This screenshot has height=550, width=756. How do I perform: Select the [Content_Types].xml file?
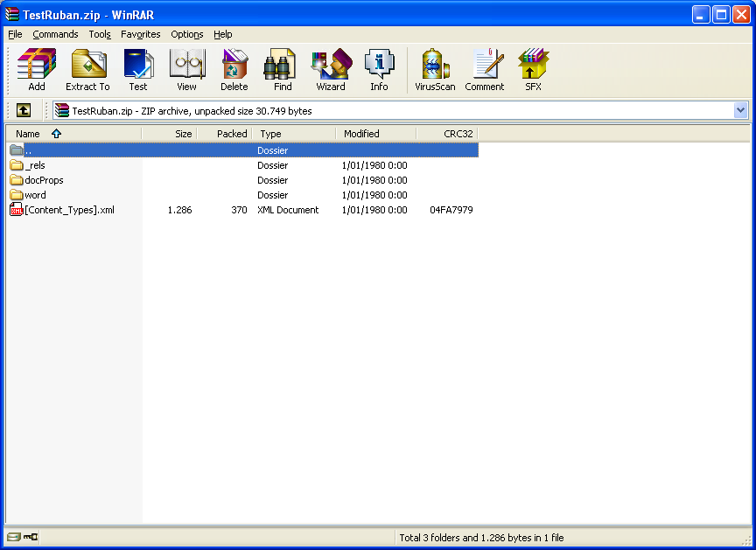coord(68,210)
